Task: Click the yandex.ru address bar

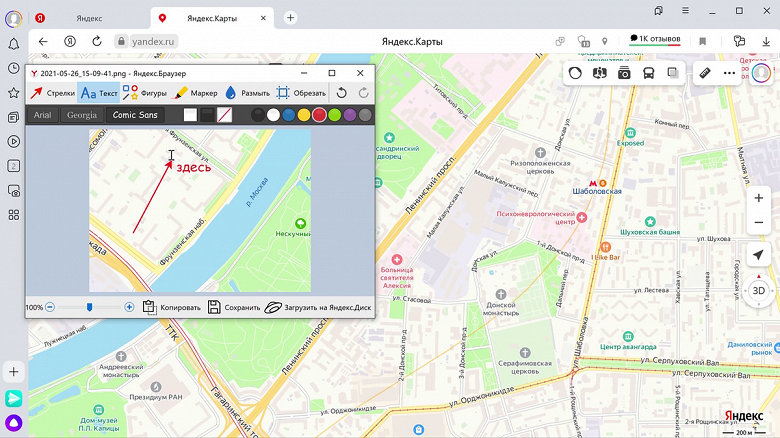Action: (x=150, y=41)
